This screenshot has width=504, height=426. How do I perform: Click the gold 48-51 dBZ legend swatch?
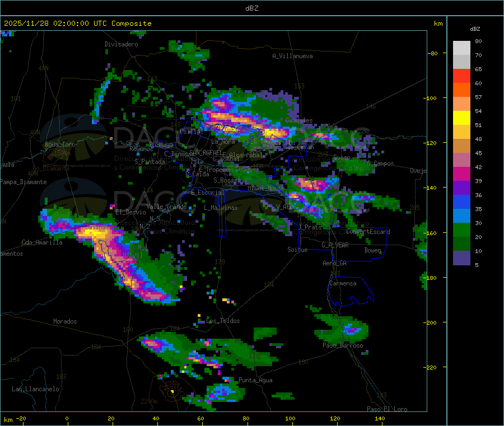[461, 132]
